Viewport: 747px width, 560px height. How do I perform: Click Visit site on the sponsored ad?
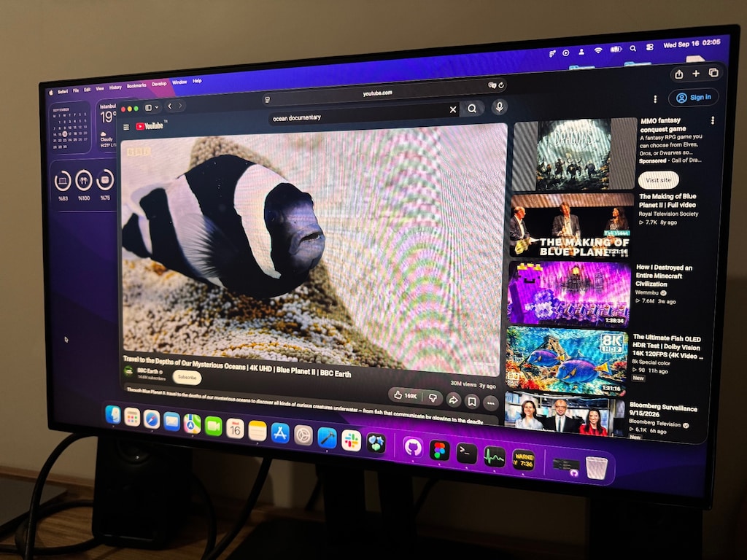tap(659, 180)
